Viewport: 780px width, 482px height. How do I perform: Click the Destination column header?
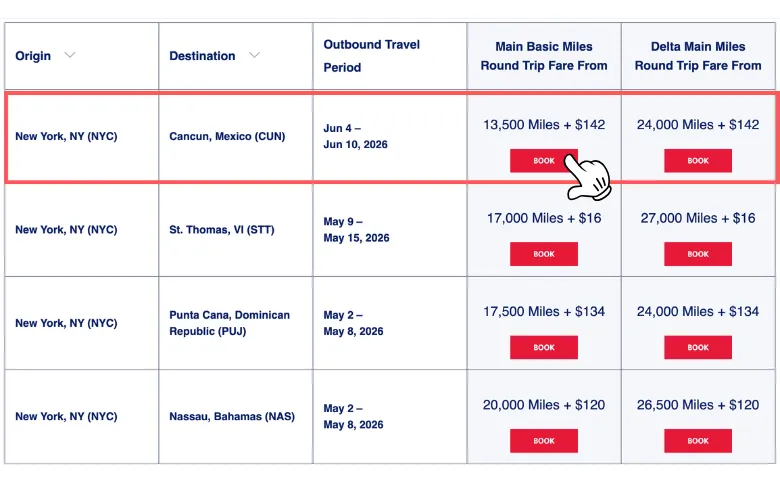point(202,56)
